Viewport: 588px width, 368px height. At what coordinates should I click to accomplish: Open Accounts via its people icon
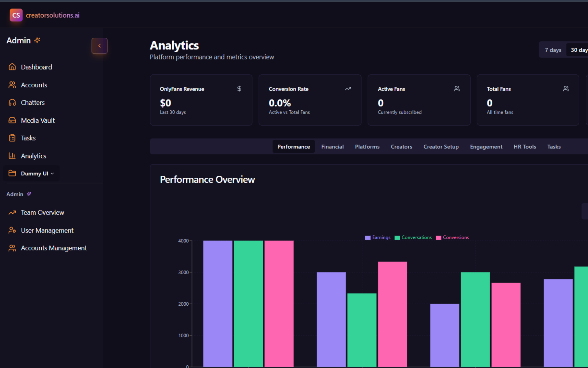tap(12, 85)
